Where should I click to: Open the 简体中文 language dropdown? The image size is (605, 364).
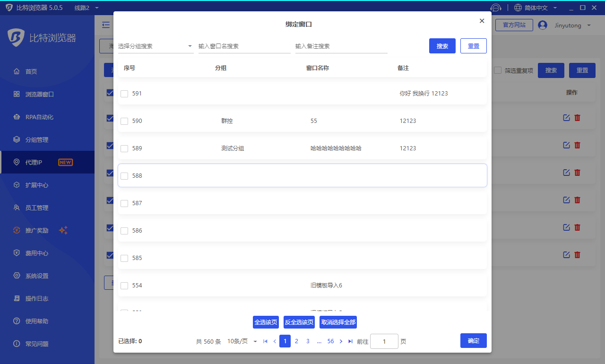pos(536,8)
